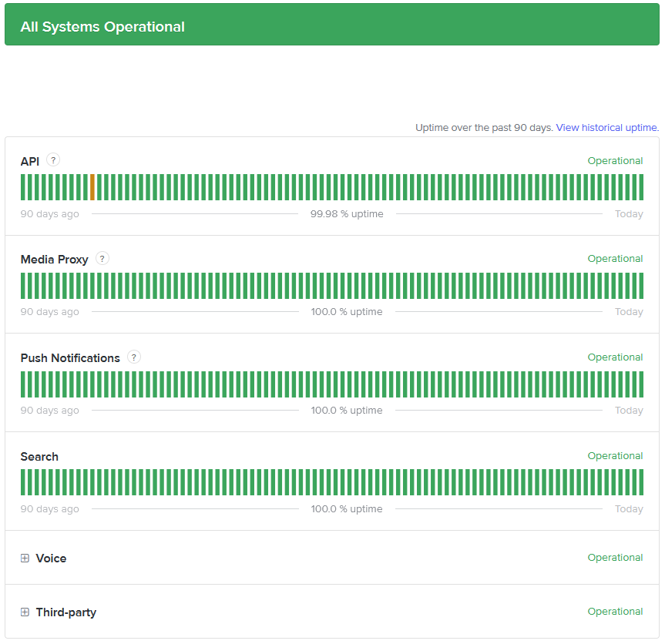Open the View historical uptime link
The image size is (665, 644).
(606, 128)
